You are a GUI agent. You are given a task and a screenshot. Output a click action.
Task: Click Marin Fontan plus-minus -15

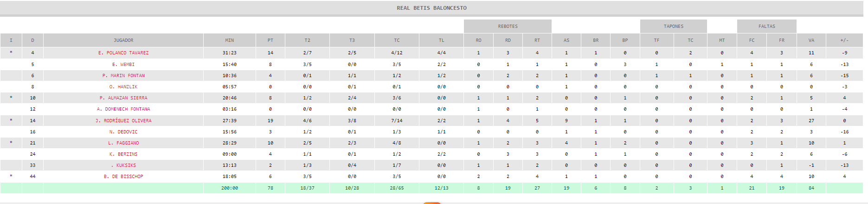coord(844,76)
